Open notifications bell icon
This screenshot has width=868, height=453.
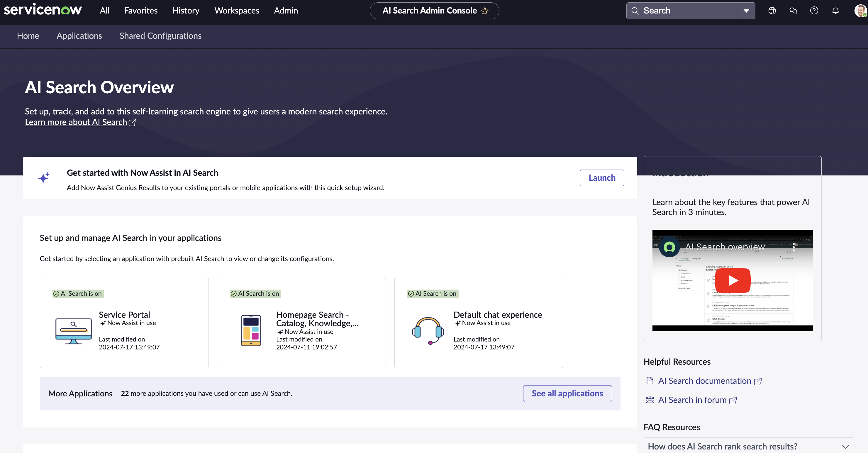835,11
